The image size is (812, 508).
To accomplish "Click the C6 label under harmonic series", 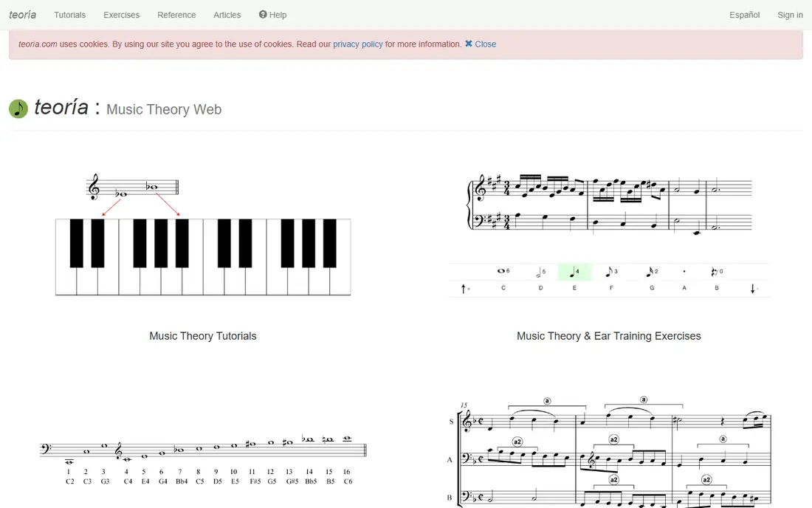I will pyautogui.click(x=348, y=481).
